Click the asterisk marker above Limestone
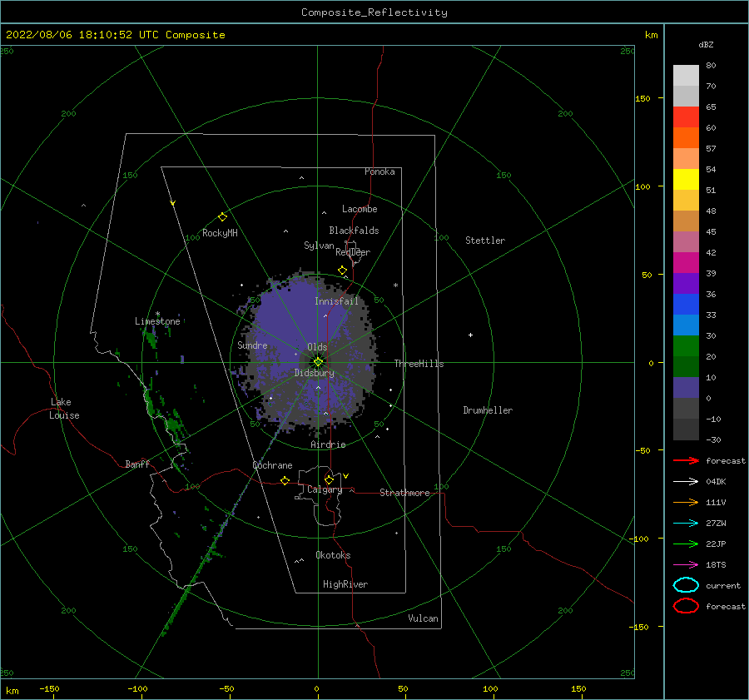This screenshot has height=700, width=749. 157,314
